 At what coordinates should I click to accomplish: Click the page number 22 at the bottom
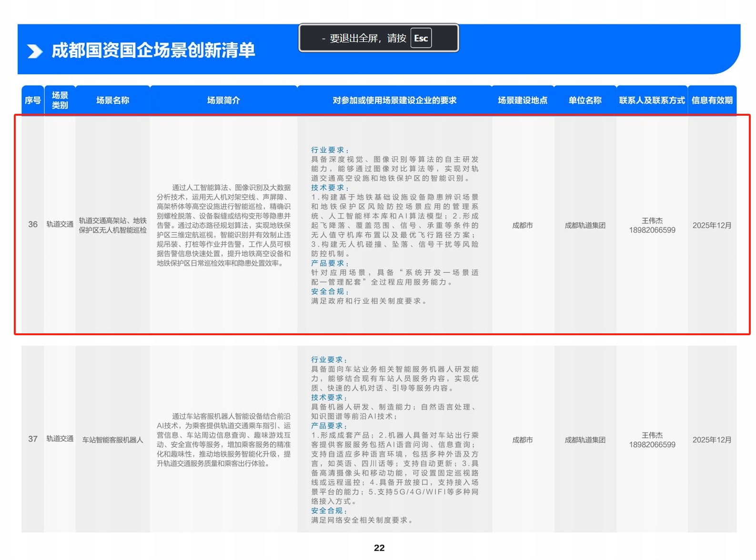pyautogui.click(x=379, y=548)
